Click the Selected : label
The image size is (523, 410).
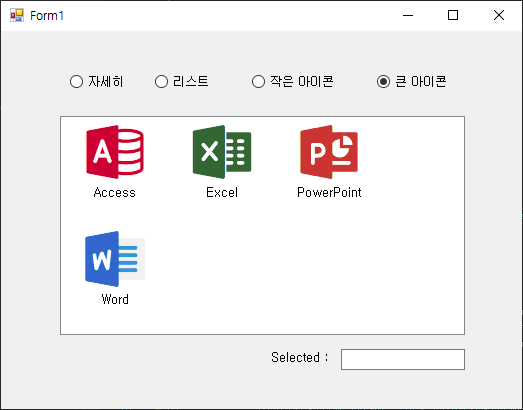(x=300, y=357)
